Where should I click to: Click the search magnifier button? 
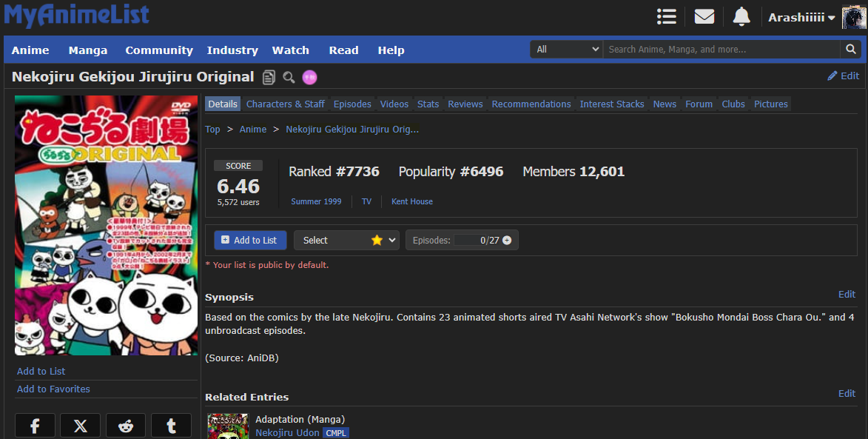851,50
